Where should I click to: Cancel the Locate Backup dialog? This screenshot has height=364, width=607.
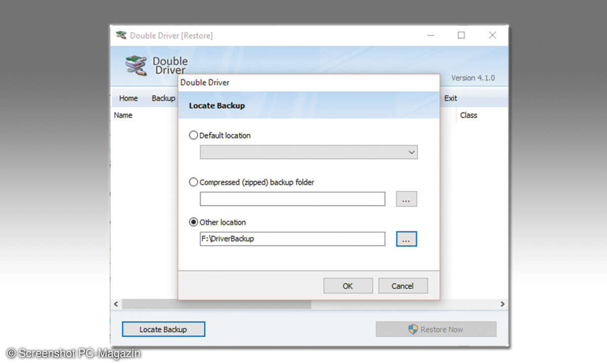(403, 286)
